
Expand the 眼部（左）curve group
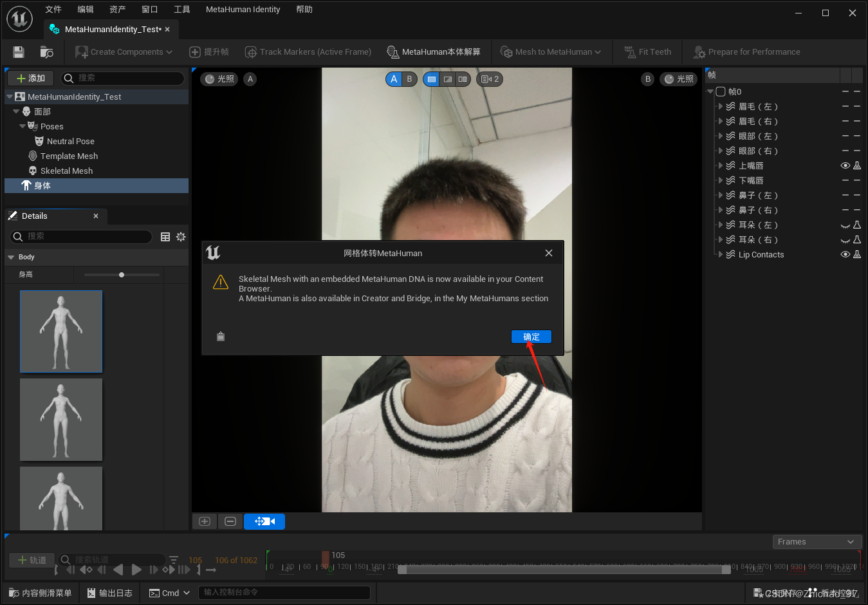721,136
